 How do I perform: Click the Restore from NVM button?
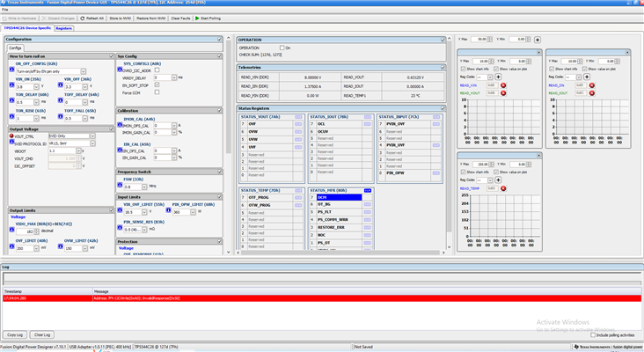coord(150,18)
